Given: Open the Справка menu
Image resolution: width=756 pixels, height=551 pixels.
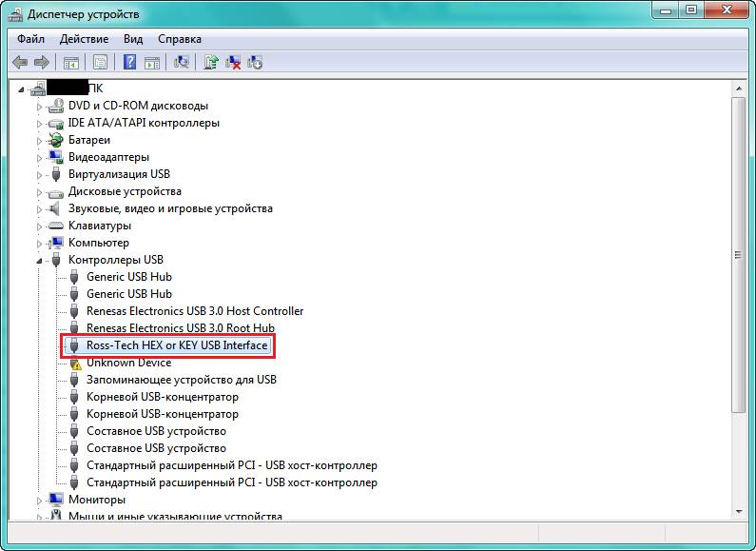Looking at the screenshot, I should (x=179, y=39).
